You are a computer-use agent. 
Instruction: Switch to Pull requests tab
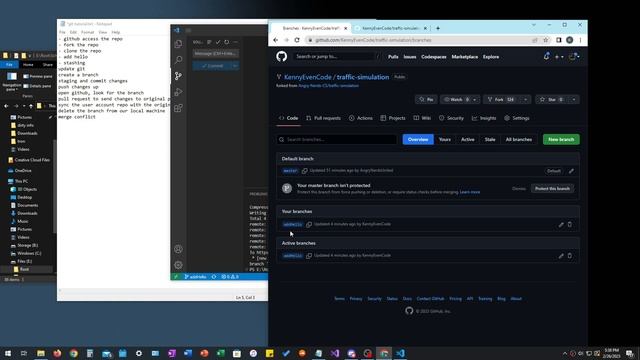tap(323, 118)
